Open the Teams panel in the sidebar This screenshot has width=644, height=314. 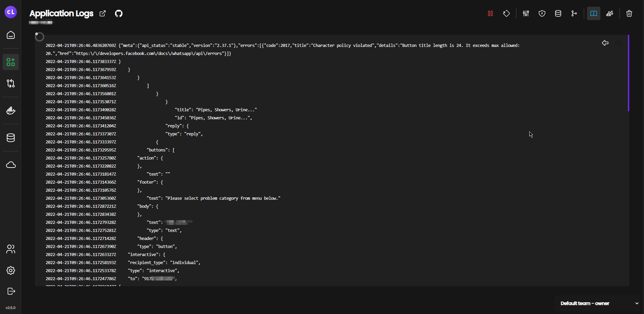click(10, 249)
